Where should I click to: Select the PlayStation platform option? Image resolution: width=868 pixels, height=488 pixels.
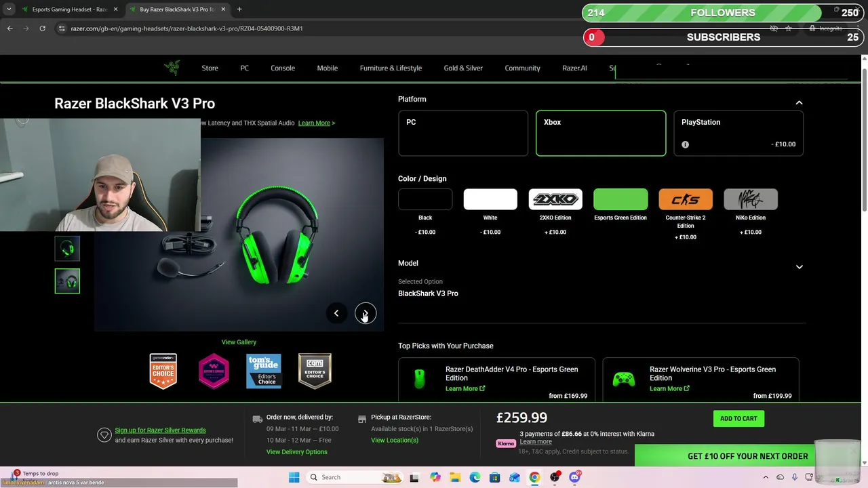pyautogui.click(x=738, y=134)
